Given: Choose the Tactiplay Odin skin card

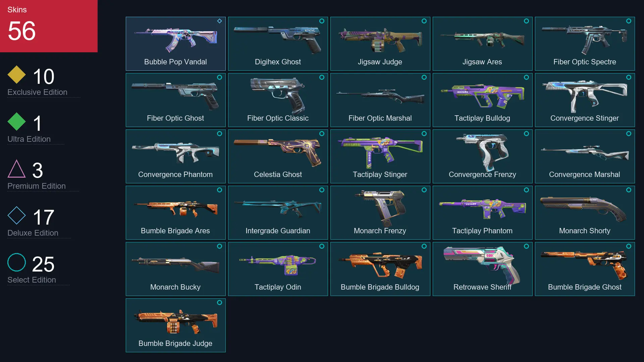Looking at the screenshot, I should (x=278, y=269).
